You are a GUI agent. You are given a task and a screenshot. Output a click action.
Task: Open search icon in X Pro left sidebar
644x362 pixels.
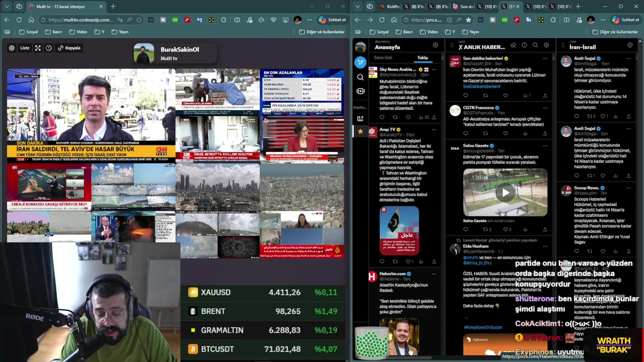pos(360,77)
